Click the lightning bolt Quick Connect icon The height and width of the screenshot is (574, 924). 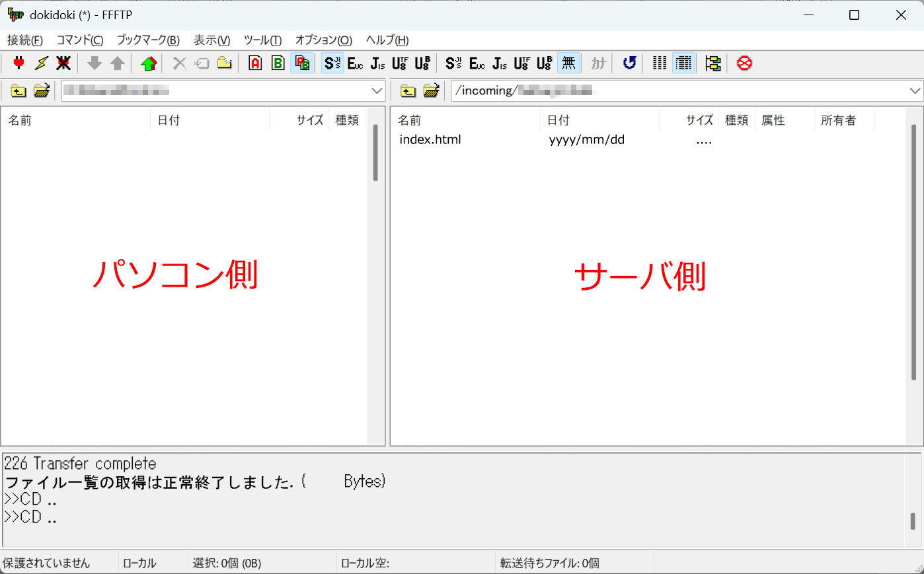pyautogui.click(x=41, y=63)
